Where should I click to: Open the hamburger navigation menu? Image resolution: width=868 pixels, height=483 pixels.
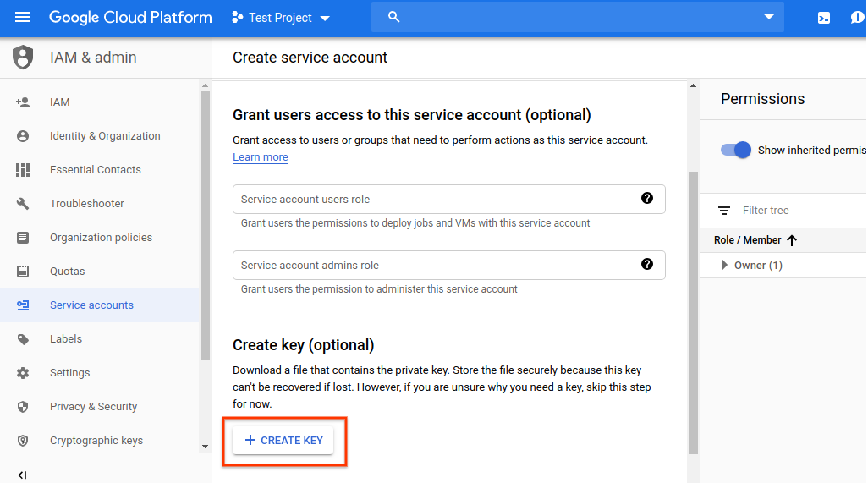tap(23, 18)
